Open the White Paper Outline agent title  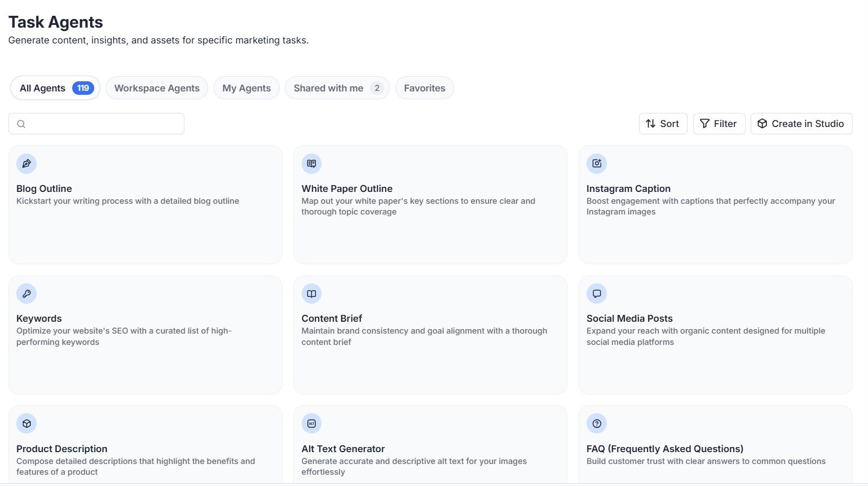tap(347, 189)
